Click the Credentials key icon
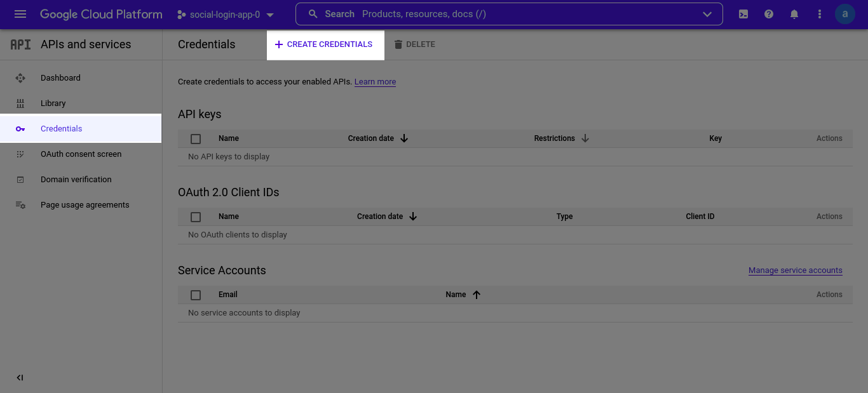Viewport: 868px width, 393px height. 20,129
